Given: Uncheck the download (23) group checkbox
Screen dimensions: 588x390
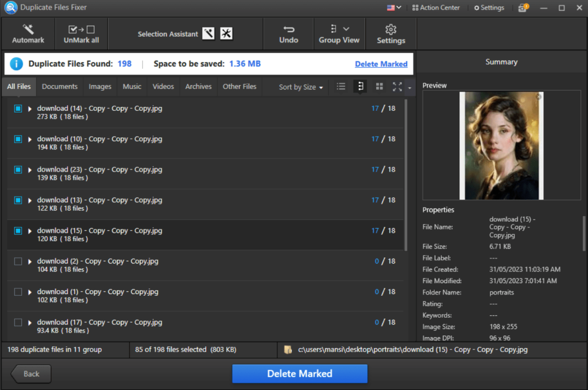Looking at the screenshot, I should pyautogui.click(x=18, y=169).
